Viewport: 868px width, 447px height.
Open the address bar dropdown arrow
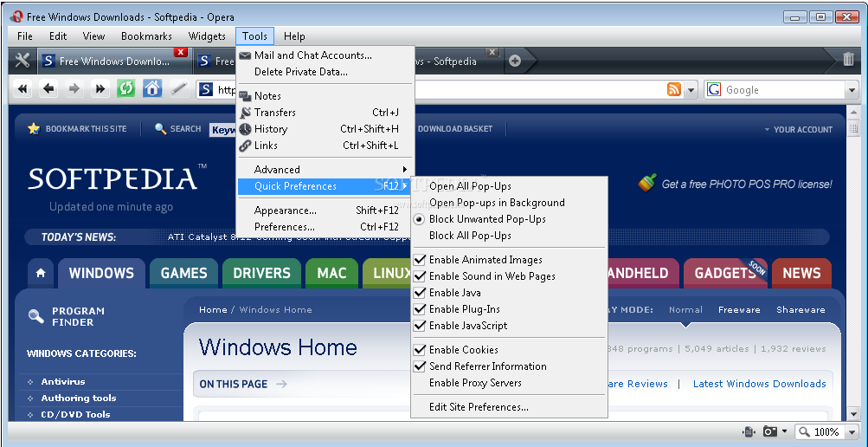pos(691,90)
